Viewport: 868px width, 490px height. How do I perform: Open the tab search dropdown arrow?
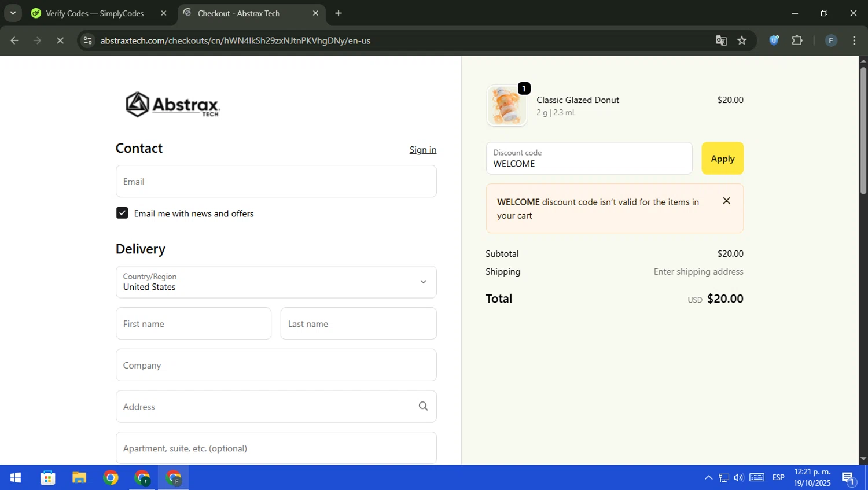pos(13,13)
